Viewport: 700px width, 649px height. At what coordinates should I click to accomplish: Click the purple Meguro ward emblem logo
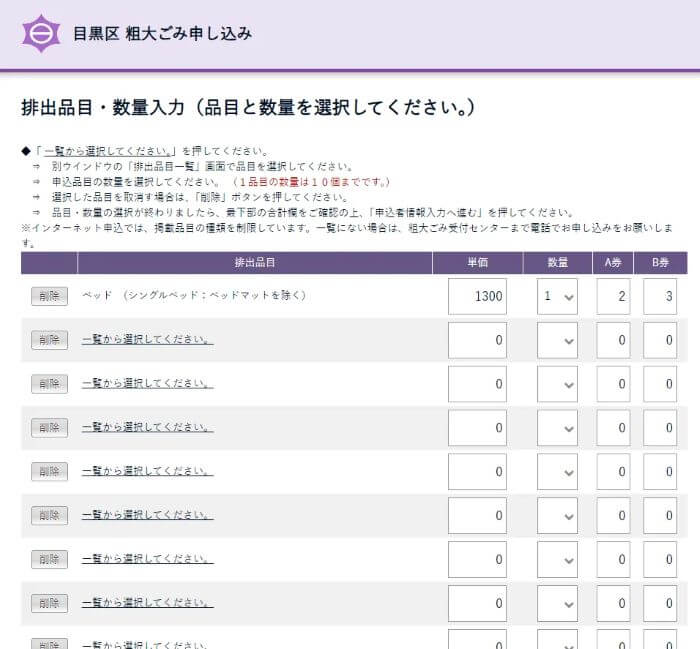click(41, 33)
